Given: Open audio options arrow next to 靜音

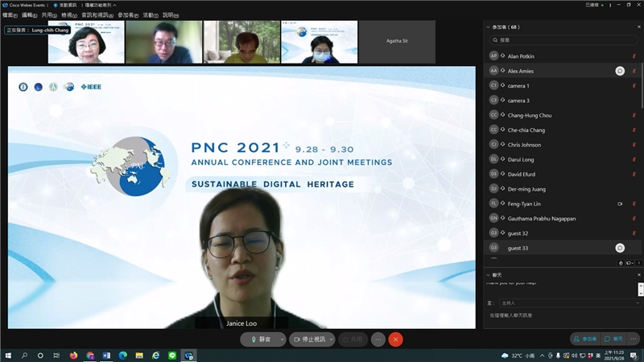Looking at the screenshot, I should coord(283,339).
